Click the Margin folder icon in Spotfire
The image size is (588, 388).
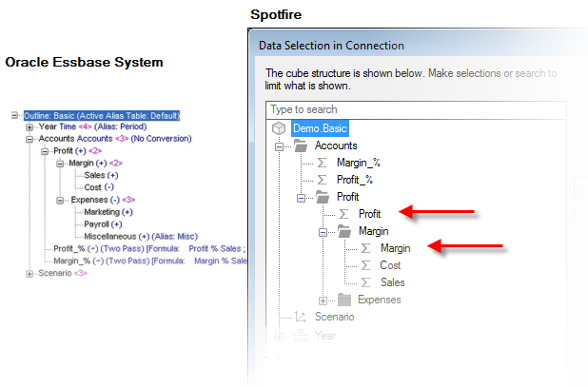pyautogui.click(x=344, y=231)
